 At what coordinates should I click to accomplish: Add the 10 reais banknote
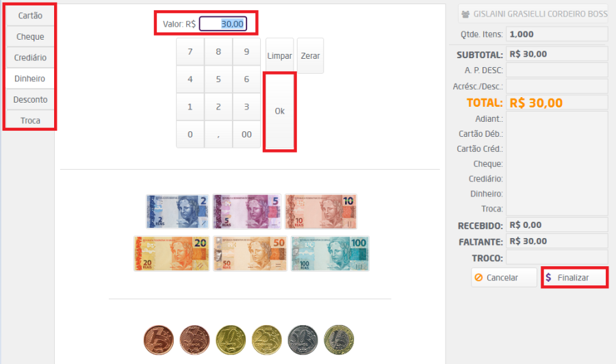click(x=320, y=211)
